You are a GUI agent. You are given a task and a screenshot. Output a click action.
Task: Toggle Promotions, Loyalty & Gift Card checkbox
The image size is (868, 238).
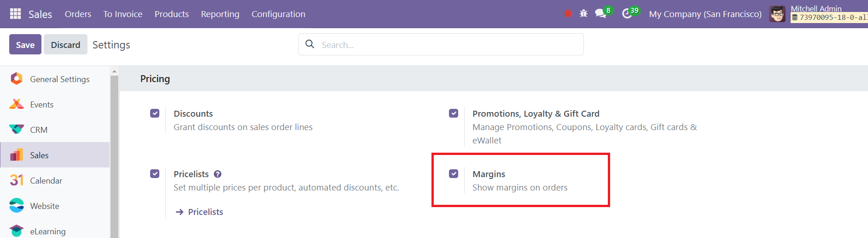pyautogui.click(x=454, y=113)
